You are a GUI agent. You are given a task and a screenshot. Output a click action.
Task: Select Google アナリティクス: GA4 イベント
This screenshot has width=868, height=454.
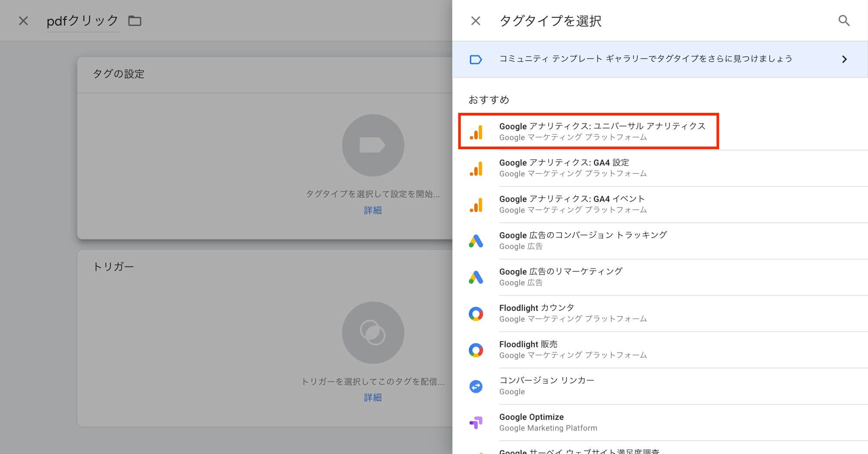pyautogui.click(x=660, y=205)
